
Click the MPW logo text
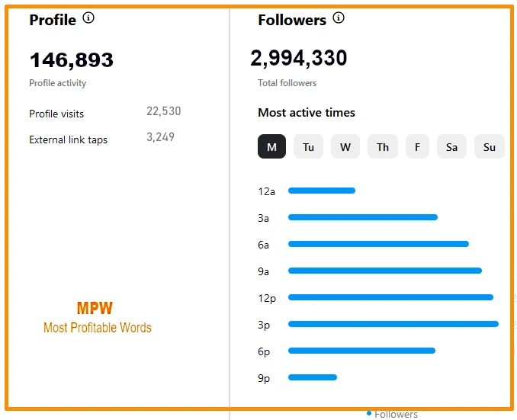pyautogui.click(x=95, y=309)
